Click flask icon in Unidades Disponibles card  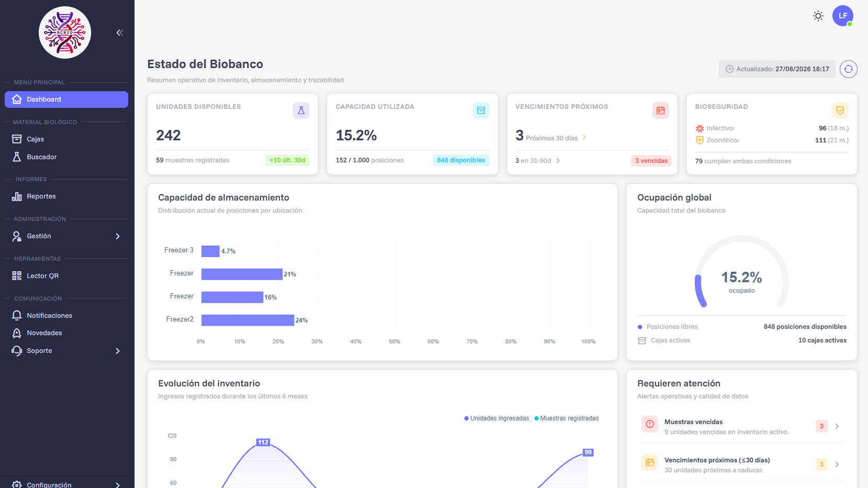[301, 110]
